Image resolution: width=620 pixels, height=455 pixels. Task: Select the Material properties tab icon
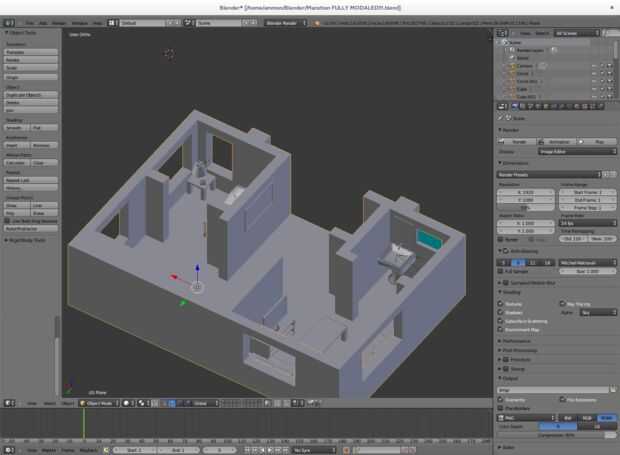coord(577,106)
